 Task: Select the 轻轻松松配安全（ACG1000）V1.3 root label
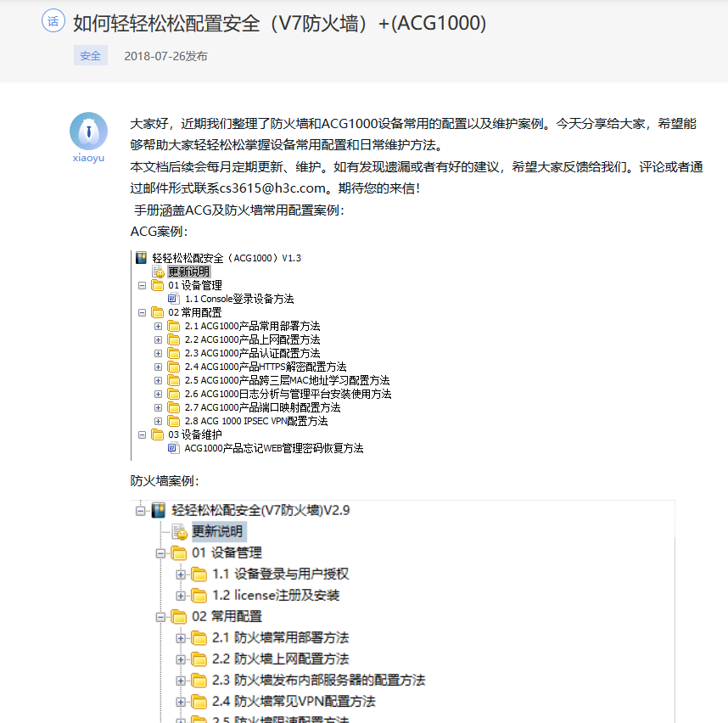[227, 258]
